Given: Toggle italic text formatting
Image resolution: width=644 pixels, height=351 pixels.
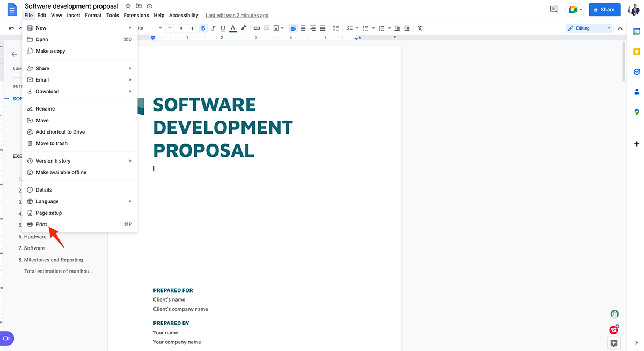Looking at the screenshot, I should coord(213,28).
